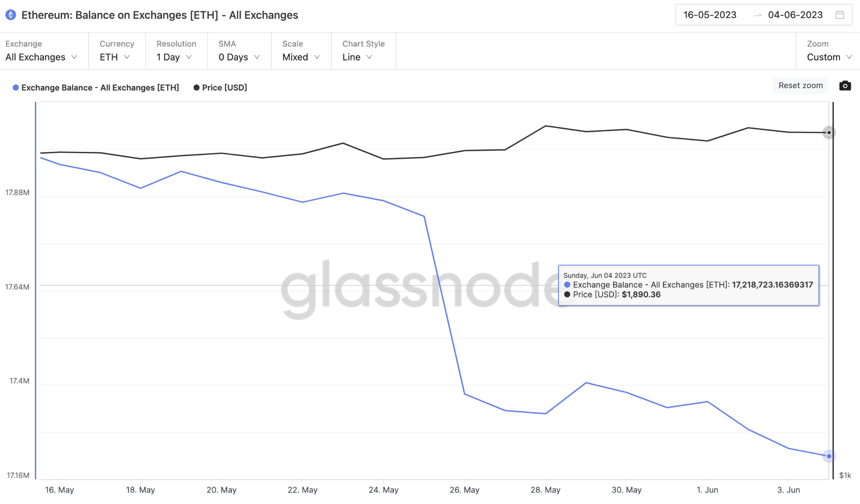Toggle Exchange Balance series visibility
This screenshot has height=504, width=860.
(96, 88)
